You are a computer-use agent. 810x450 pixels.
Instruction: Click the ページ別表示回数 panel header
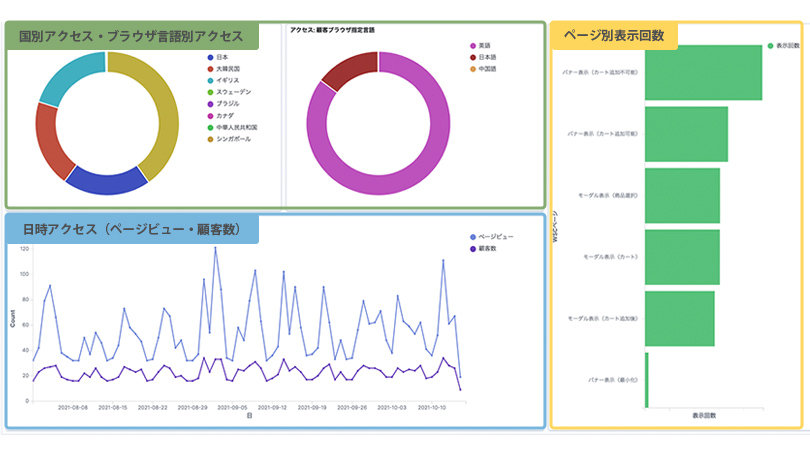pos(615,35)
